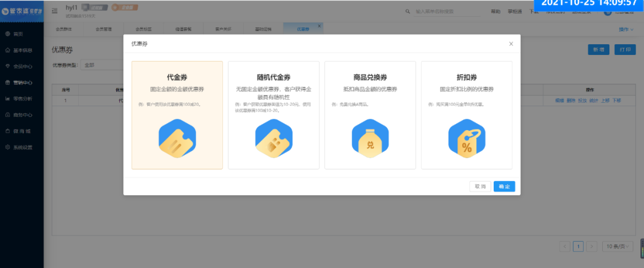Screen dimensions: 644x268
Task: Click the 打印 button
Action: click(625, 50)
